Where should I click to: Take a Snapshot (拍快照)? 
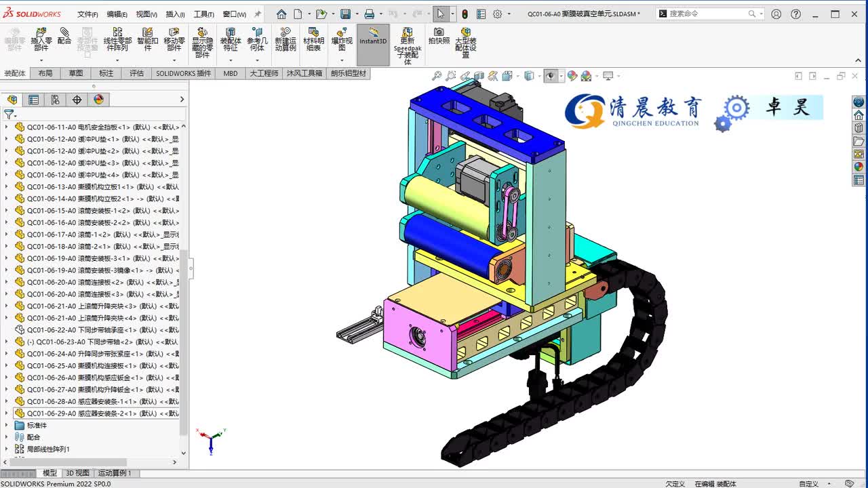click(439, 36)
